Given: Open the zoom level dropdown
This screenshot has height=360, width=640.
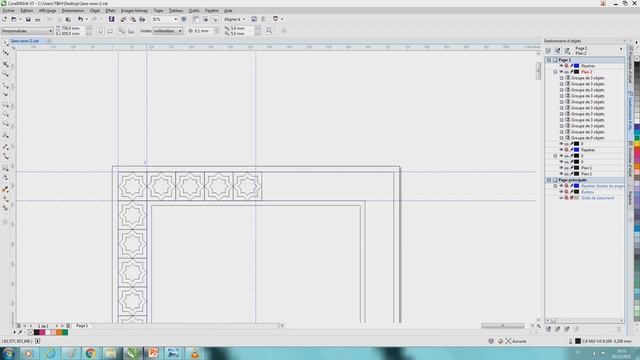Looking at the screenshot, I should (x=176, y=19).
